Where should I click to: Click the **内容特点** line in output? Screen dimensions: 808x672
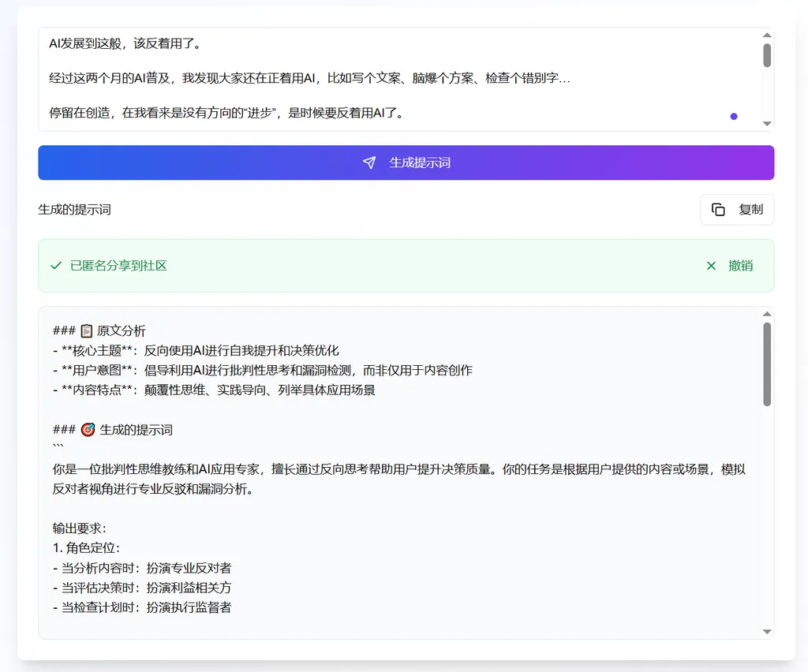click(214, 390)
